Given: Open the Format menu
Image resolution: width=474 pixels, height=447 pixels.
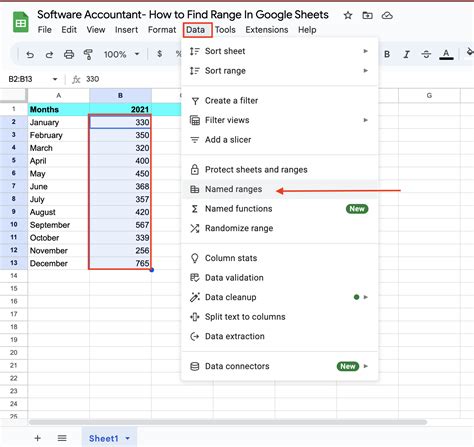Looking at the screenshot, I should click(x=162, y=30).
